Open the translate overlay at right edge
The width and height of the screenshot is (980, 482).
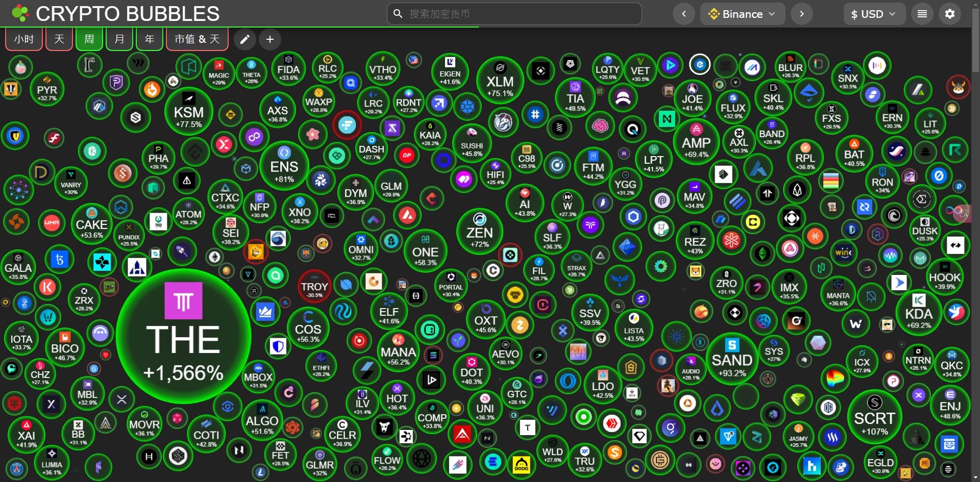[x=963, y=213]
